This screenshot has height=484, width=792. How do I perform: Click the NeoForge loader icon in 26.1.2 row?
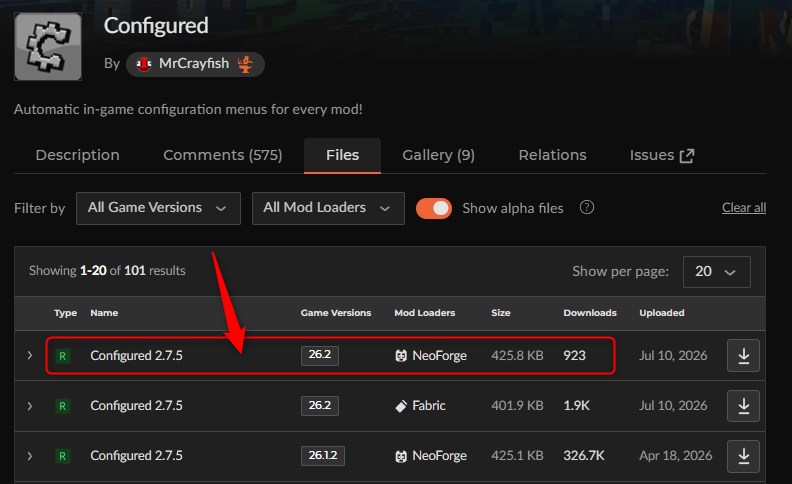[x=401, y=456]
